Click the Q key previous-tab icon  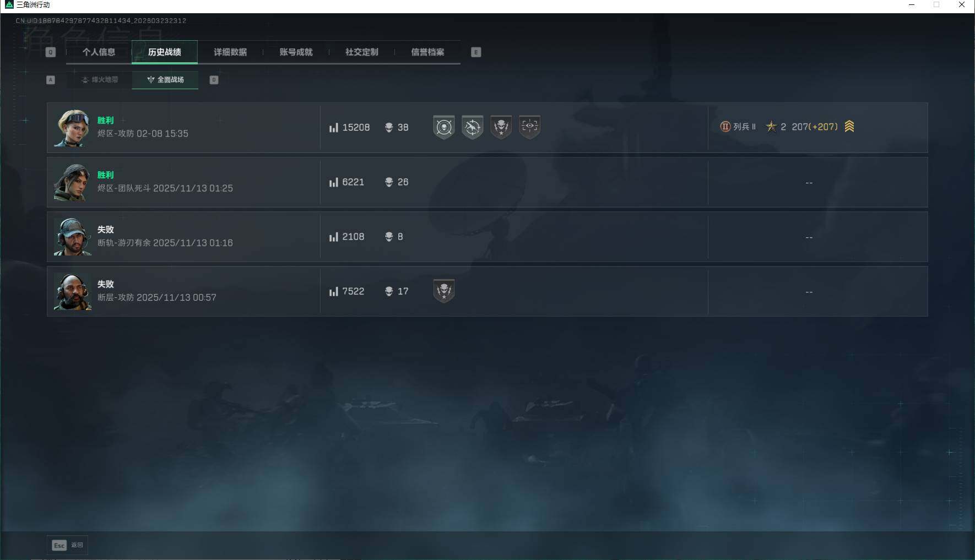pos(51,52)
